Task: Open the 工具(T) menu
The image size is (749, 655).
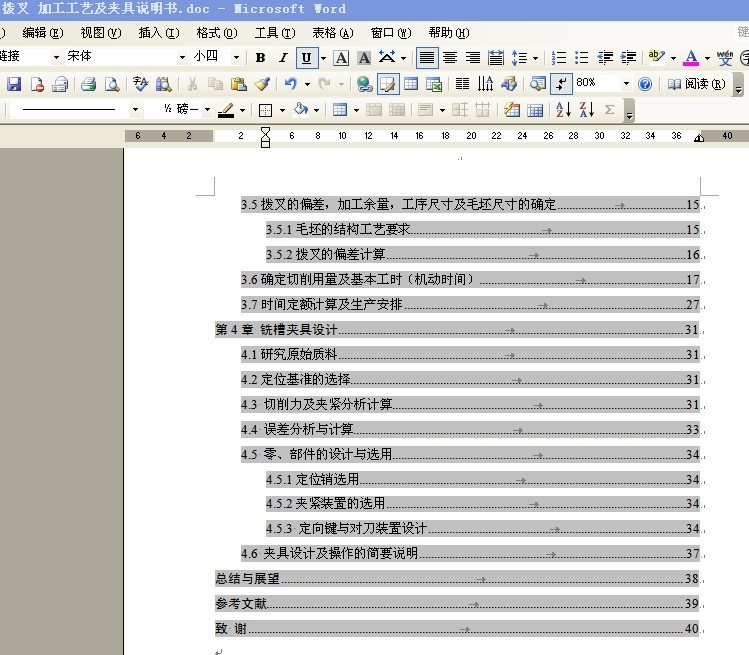Action: (275, 32)
